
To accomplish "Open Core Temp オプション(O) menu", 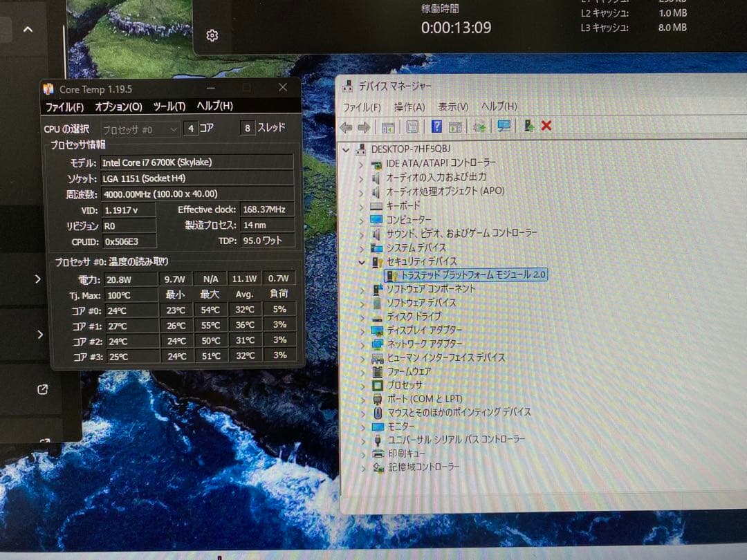I will pos(119,106).
